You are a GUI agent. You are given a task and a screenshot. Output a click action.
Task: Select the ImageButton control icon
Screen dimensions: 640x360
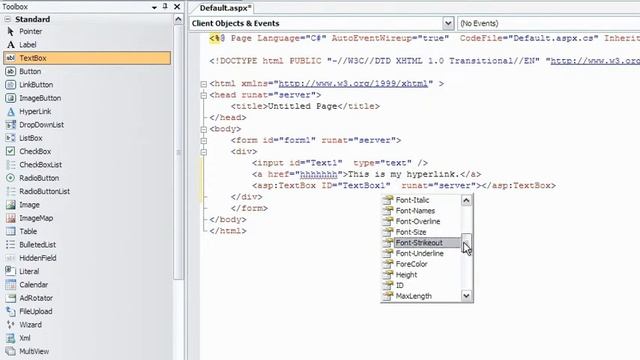pyautogui.click(x=11, y=98)
